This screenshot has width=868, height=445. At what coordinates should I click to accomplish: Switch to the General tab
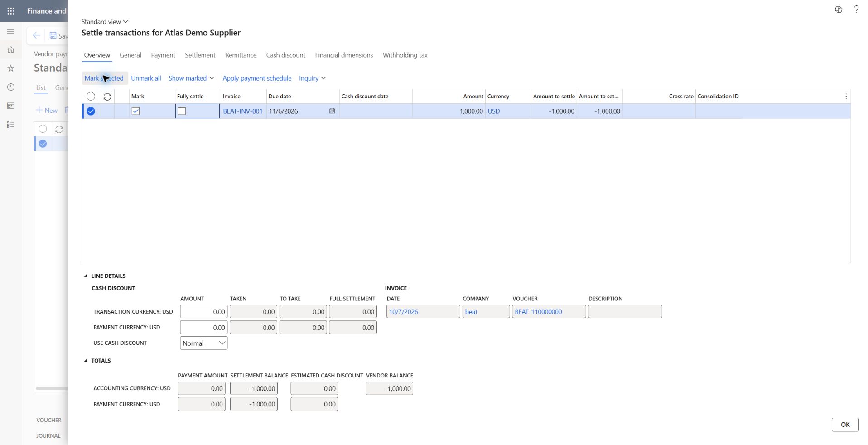[x=130, y=55]
